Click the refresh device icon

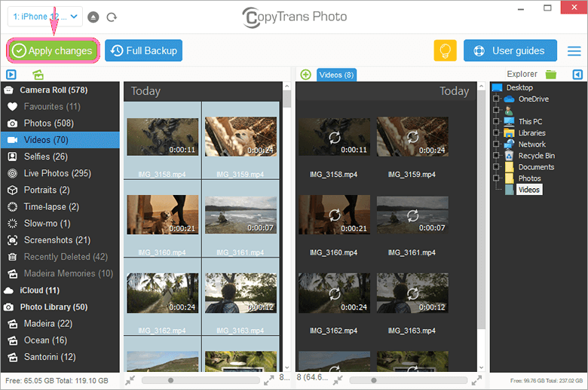112,17
